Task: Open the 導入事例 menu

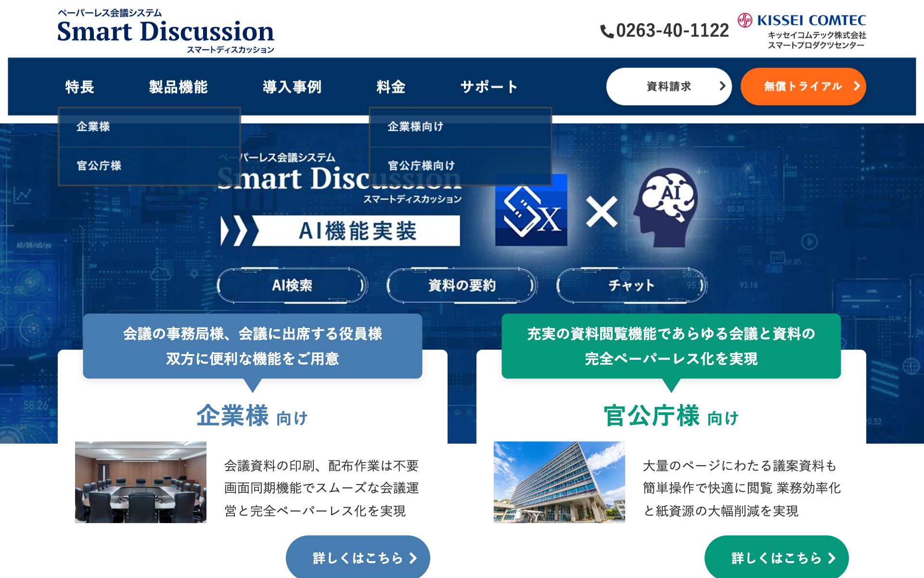Action: coord(292,87)
